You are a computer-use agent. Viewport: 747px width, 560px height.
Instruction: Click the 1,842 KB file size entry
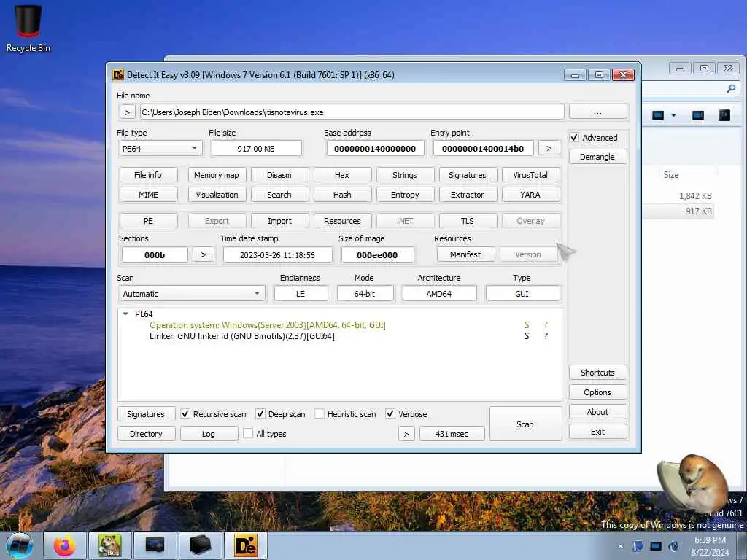pos(695,195)
